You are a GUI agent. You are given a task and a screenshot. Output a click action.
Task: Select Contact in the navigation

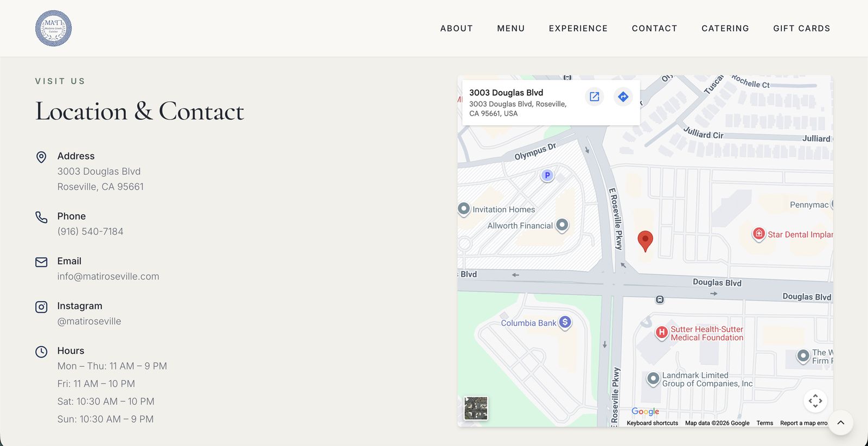[x=654, y=28]
